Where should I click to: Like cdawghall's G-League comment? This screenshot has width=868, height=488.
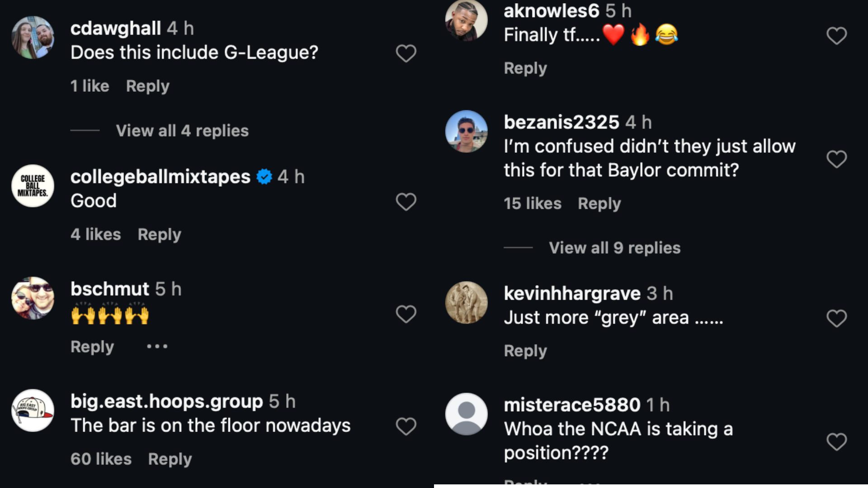(x=406, y=53)
